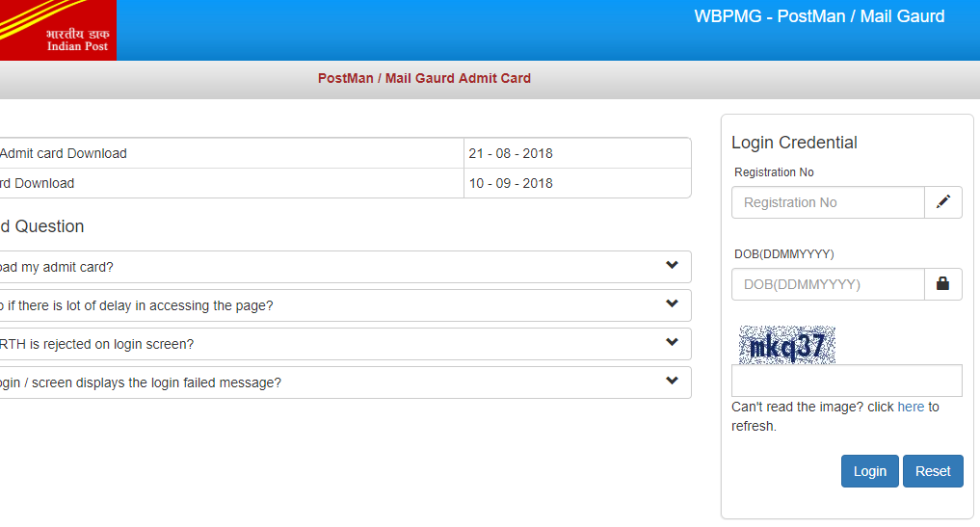
Task: Click the 'd Question' section heading
Action: tap(41, 226)
